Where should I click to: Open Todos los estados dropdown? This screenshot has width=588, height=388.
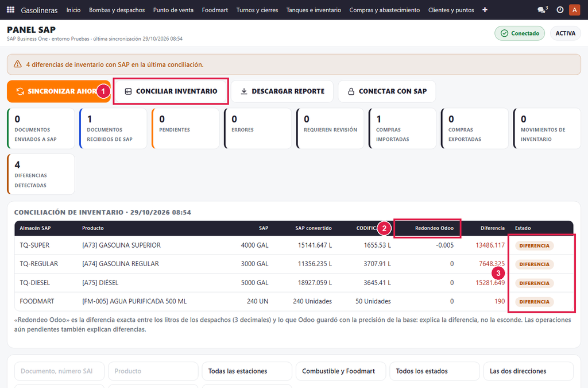click(x=435, y=371)
